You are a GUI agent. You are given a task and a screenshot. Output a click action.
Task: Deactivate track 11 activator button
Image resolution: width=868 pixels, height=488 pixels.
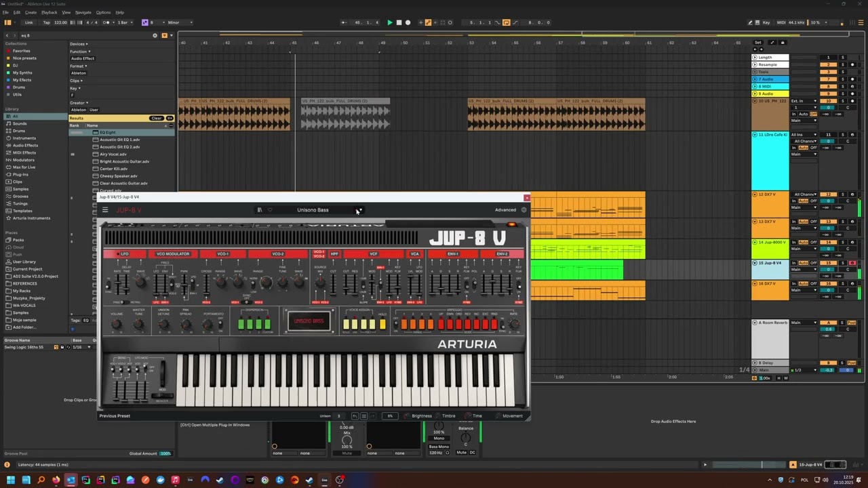click(828, 135)
